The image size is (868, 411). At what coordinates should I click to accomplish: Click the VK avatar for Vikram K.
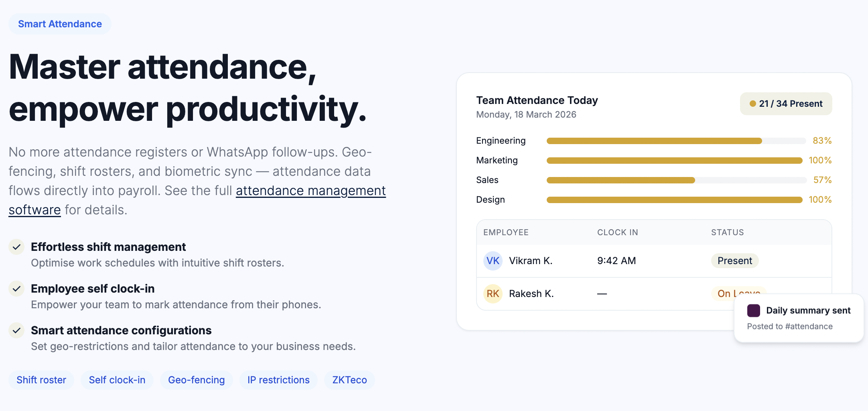click(x=493, y=261)
